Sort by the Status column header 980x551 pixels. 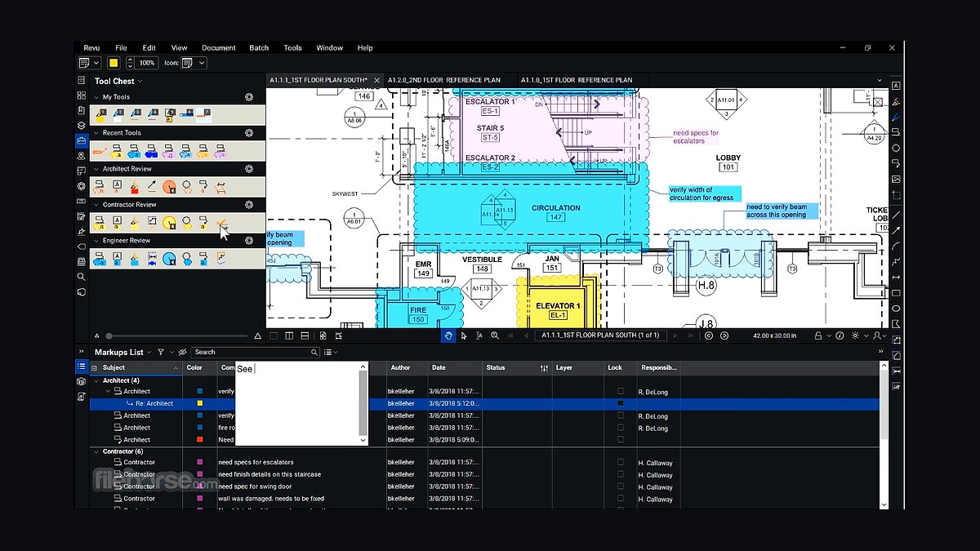pos(496,368)
